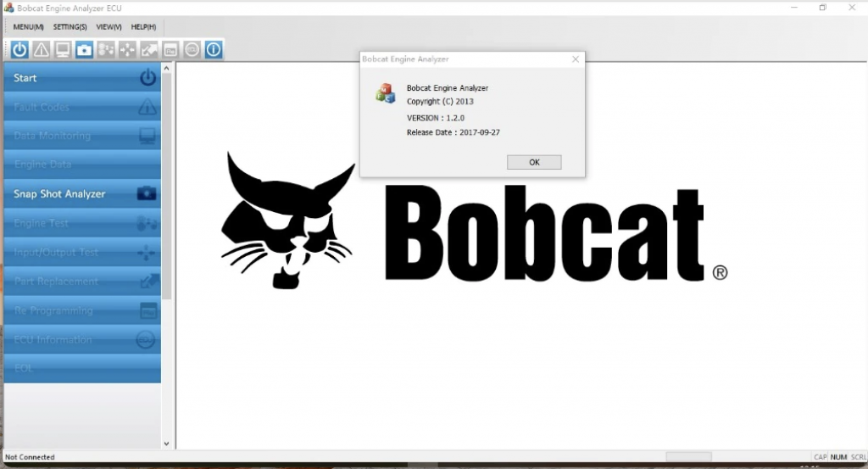The width and height of the screenshot is (868, 469).
Task: Open Data Monitoring from the sidebar
Action: click(x=82, y=136)
